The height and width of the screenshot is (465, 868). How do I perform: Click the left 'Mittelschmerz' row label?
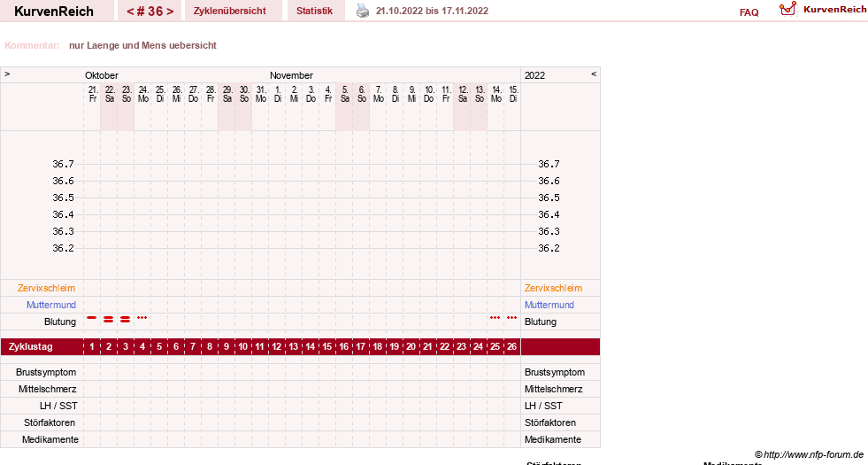click(48, 389)
